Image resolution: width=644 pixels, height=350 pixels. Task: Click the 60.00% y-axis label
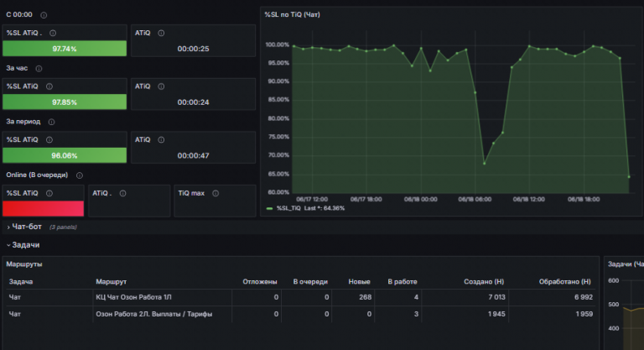(x=278, y=192)
